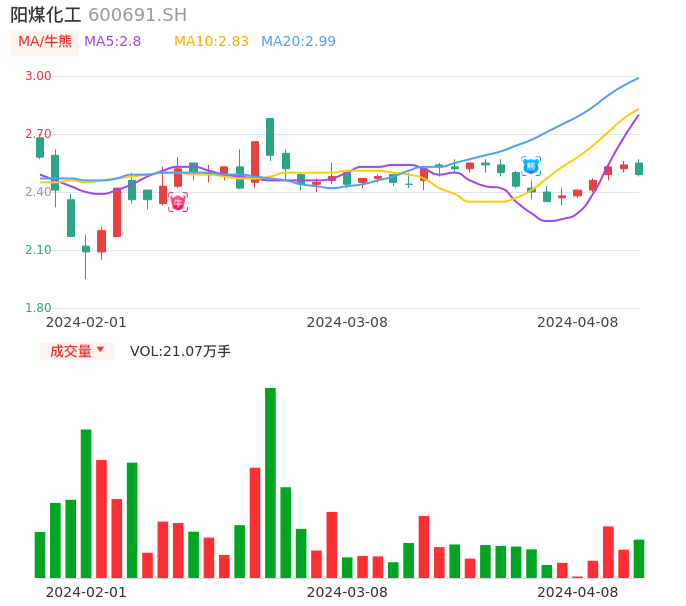
Task: Open the MA/牛熊 indicator selector
Action: [45, 42]
